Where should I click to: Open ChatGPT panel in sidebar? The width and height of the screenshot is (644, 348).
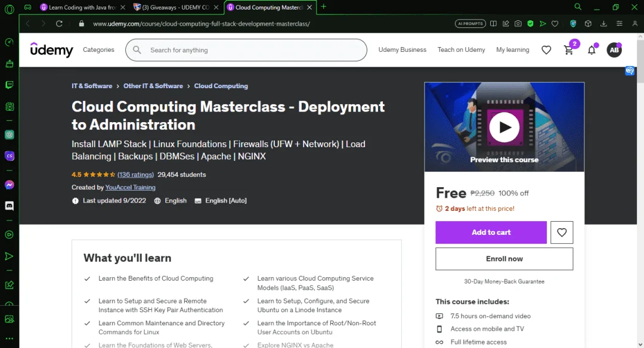coord(9,135)
